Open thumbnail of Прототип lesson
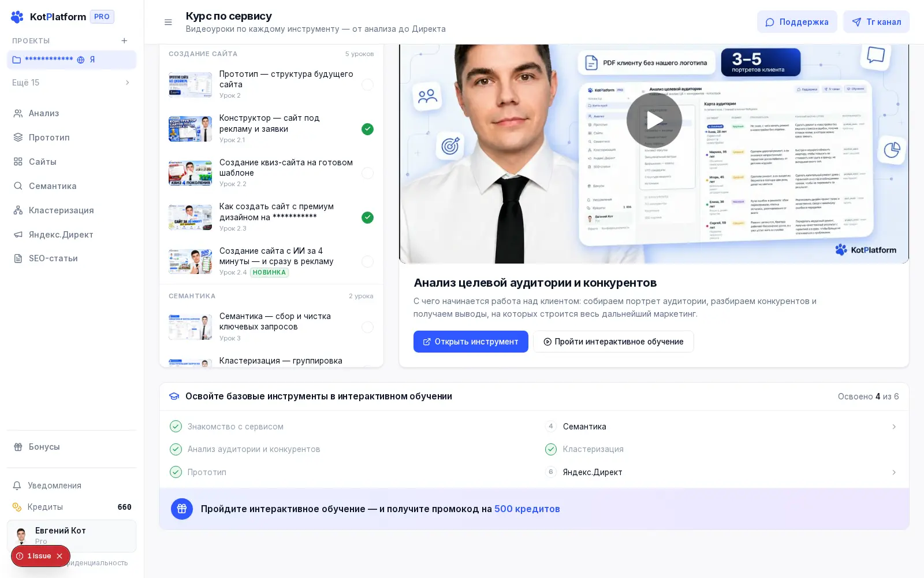924x578 pixels. point(190,85)
